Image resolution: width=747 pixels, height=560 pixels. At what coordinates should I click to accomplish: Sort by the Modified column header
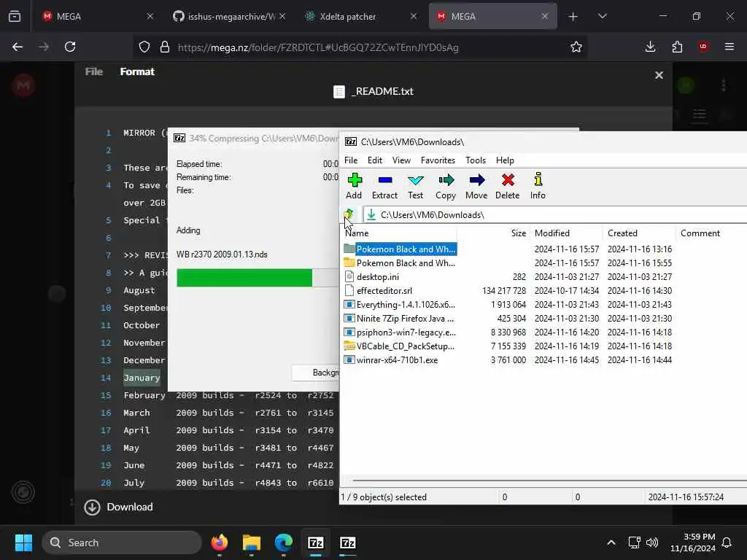click(x=566, y=233)
